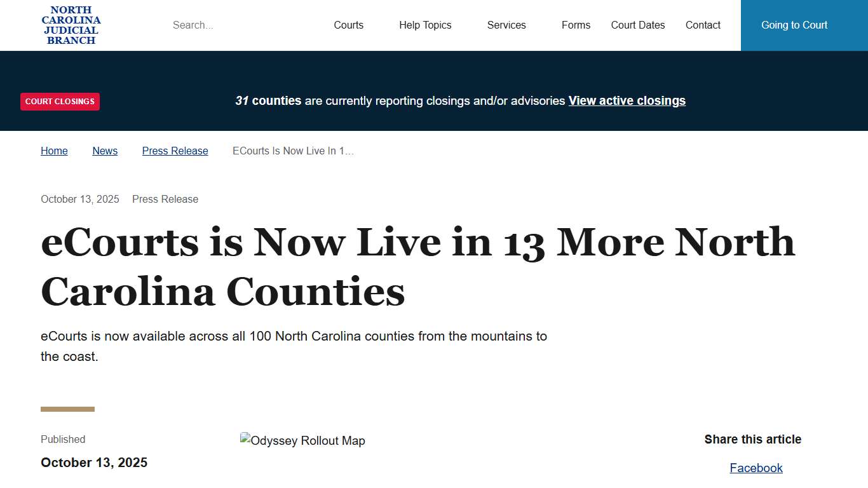Share this article on Facebook
This screenshot has height=488, width=868.
[756, 468]
